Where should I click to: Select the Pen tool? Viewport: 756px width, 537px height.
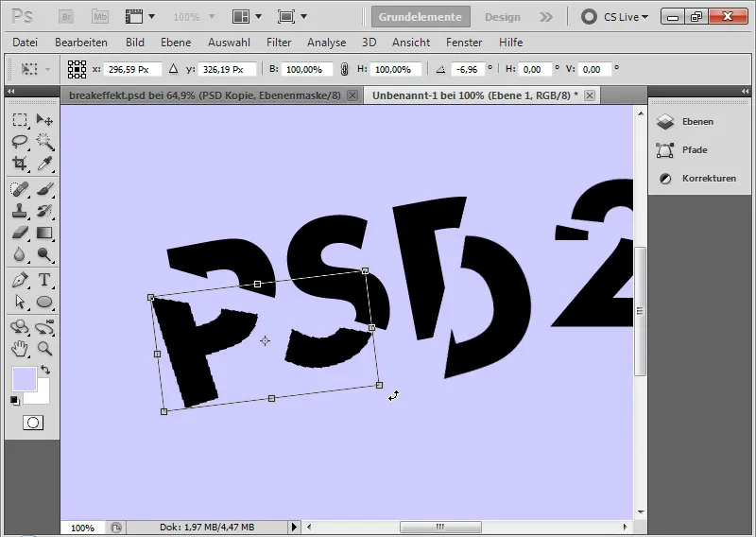click(x=20, y=280)
